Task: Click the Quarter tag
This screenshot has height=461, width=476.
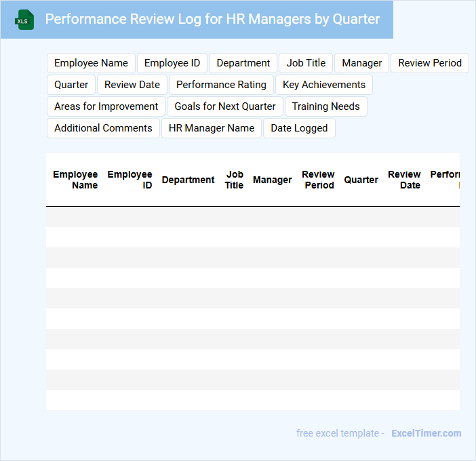Action: coord(71,85)
